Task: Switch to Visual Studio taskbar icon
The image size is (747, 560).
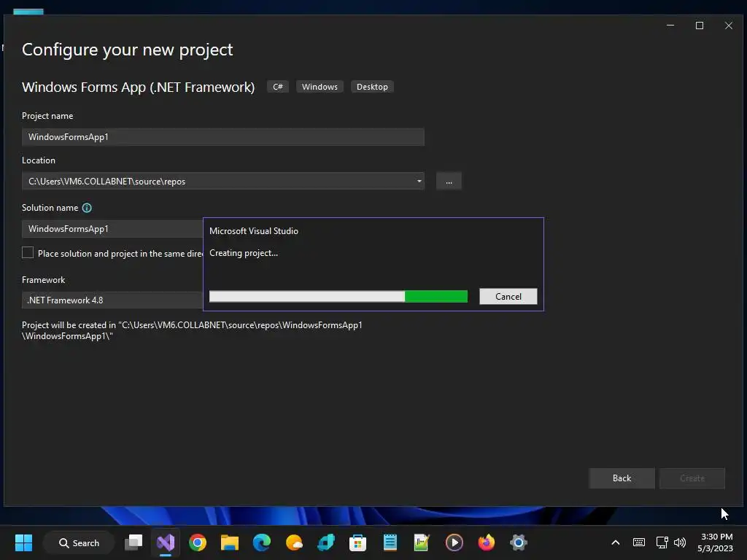Action: (166, 542)
